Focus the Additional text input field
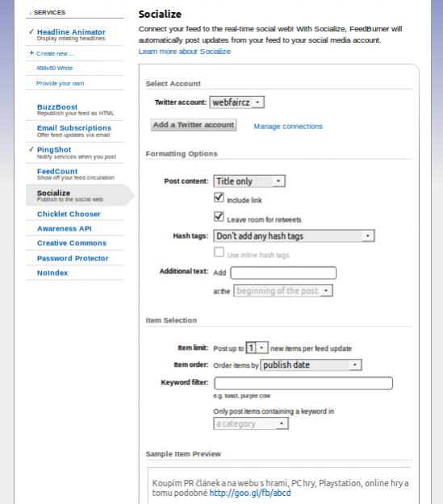The image size is (443, 504). (283, 273)
